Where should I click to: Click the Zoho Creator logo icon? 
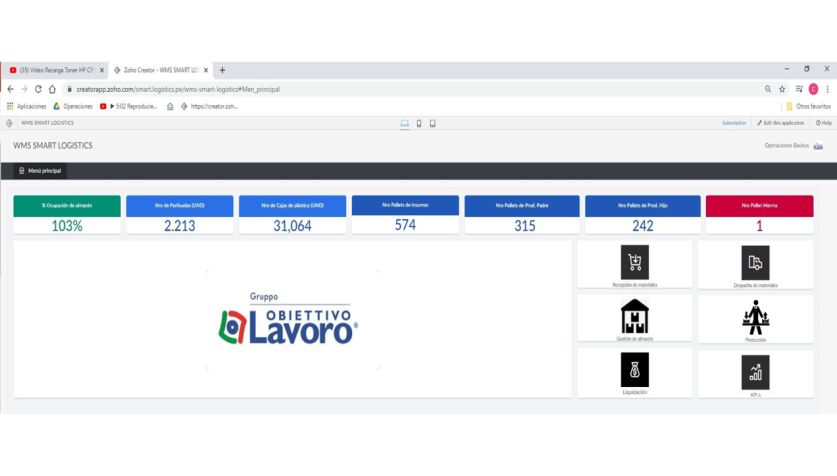click(x=9, y=123)
